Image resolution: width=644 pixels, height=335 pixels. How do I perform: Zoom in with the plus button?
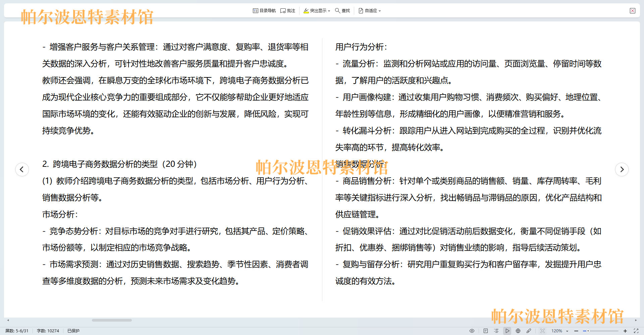[625, 331]
